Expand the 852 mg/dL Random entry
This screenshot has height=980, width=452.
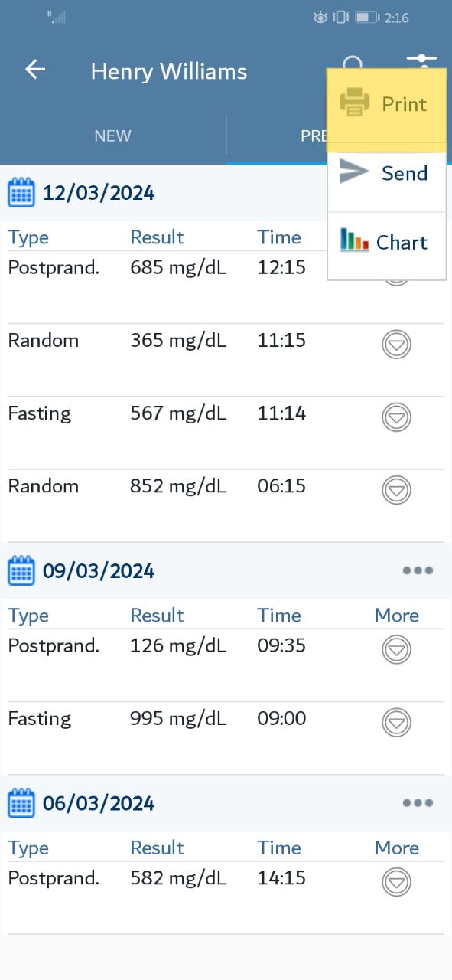click(396, 490)
